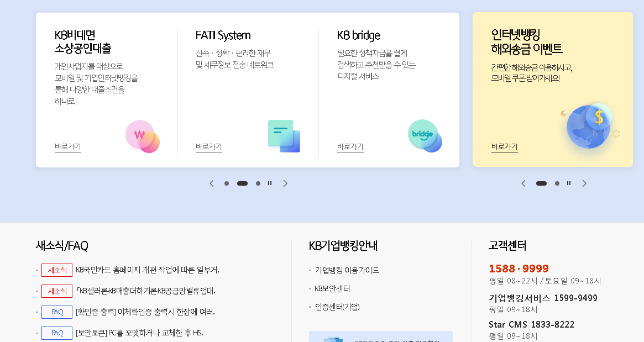The image size is (644, 342).
Task: Open 바로가기 link under KB비대면 소상공인대출
Action: point(68,147)
